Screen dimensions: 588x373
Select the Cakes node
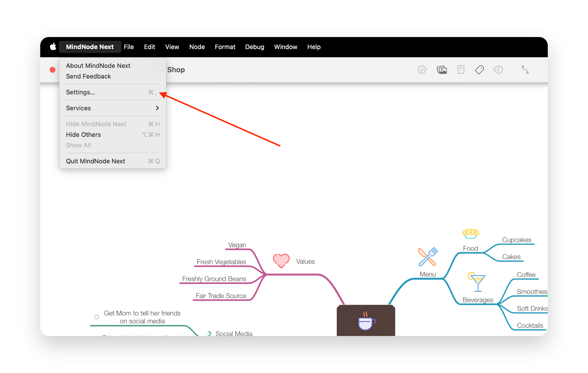[x=511, y=257]
